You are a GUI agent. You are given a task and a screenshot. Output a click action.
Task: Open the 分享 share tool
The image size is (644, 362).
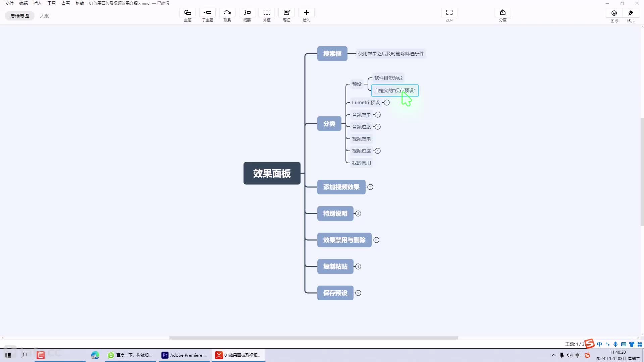click(x=502, y=15)
